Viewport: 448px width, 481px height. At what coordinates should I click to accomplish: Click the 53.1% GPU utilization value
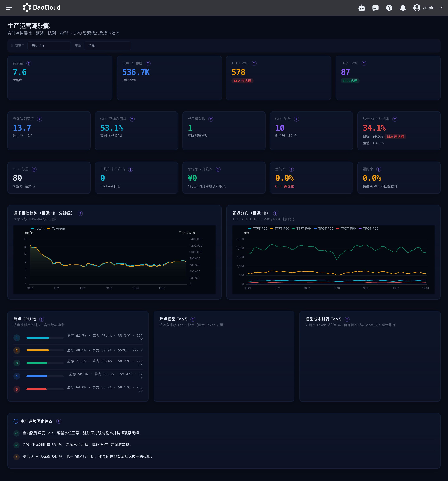click(112, 128)
